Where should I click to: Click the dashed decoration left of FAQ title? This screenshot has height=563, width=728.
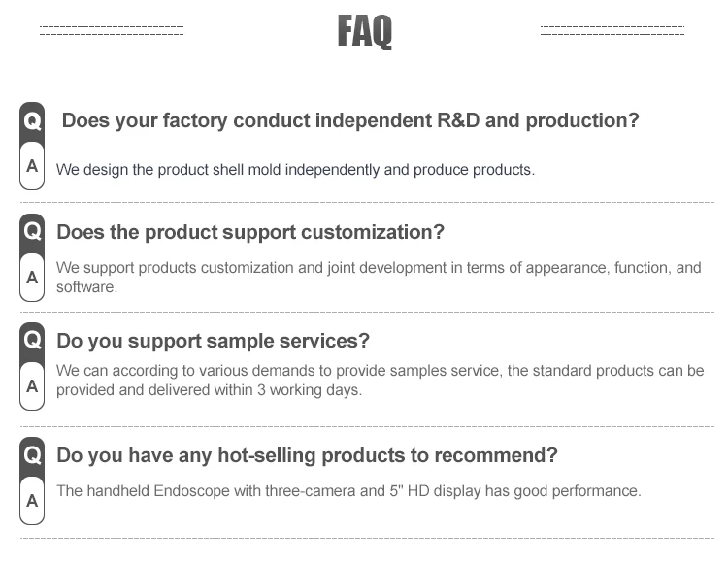click(x=112, y=31)
